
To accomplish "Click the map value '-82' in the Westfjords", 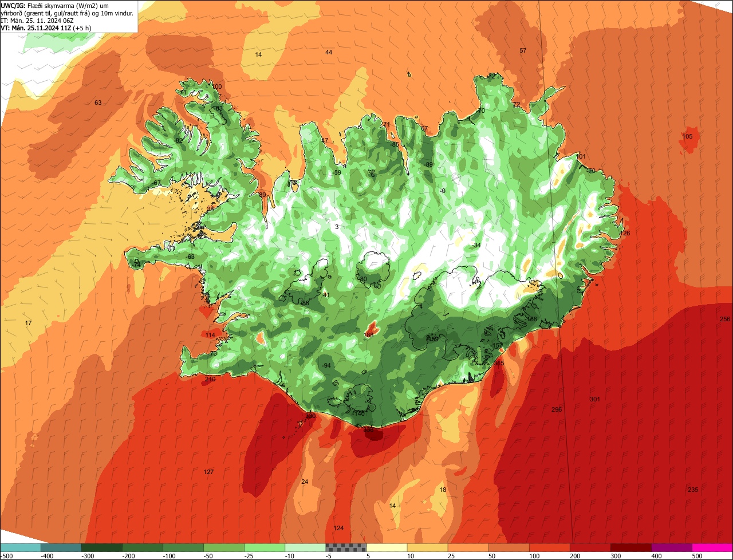I will coord(179,140).
